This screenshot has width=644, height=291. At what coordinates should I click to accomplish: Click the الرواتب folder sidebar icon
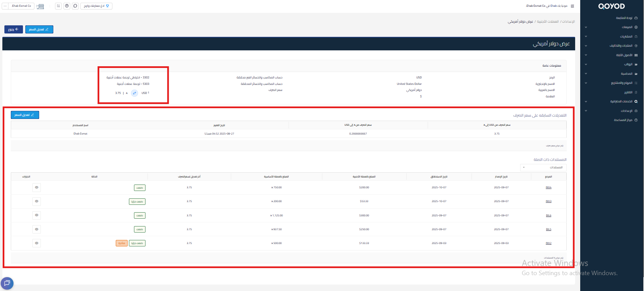pyautogui.click(x=636, y=64)
